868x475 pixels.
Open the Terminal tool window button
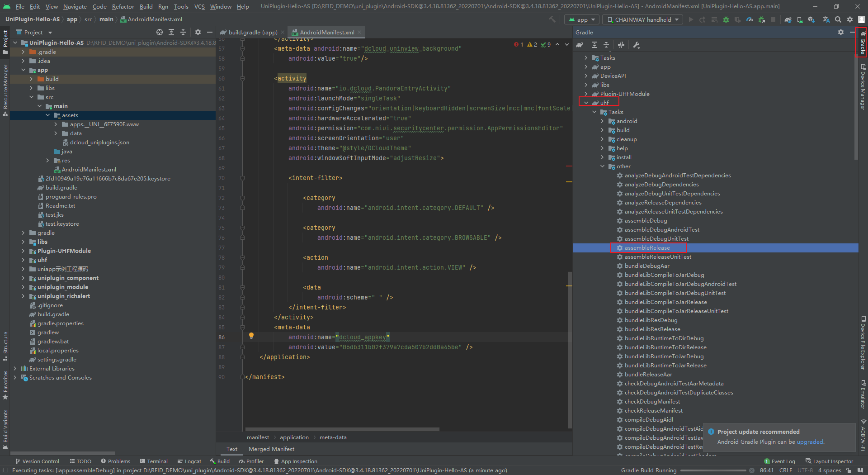(x=154, y=461)
